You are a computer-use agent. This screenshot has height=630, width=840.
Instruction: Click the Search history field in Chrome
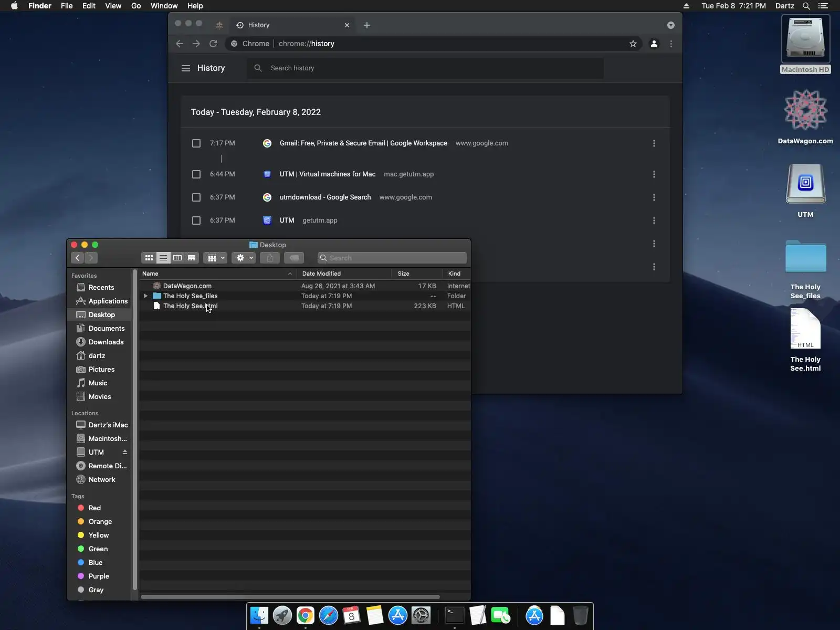coord(425,68)
